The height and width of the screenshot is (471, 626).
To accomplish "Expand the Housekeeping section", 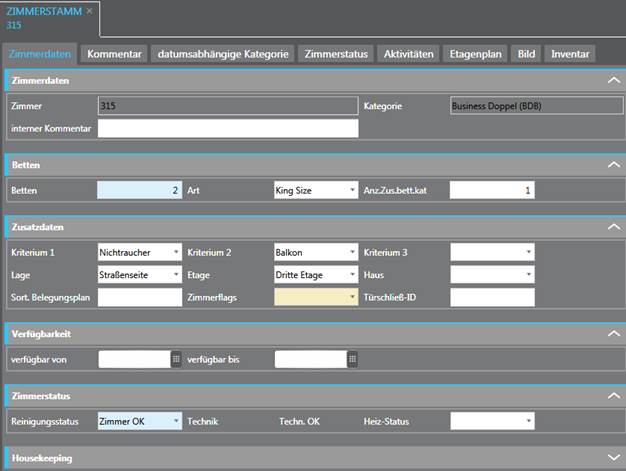I will point(613,458).
